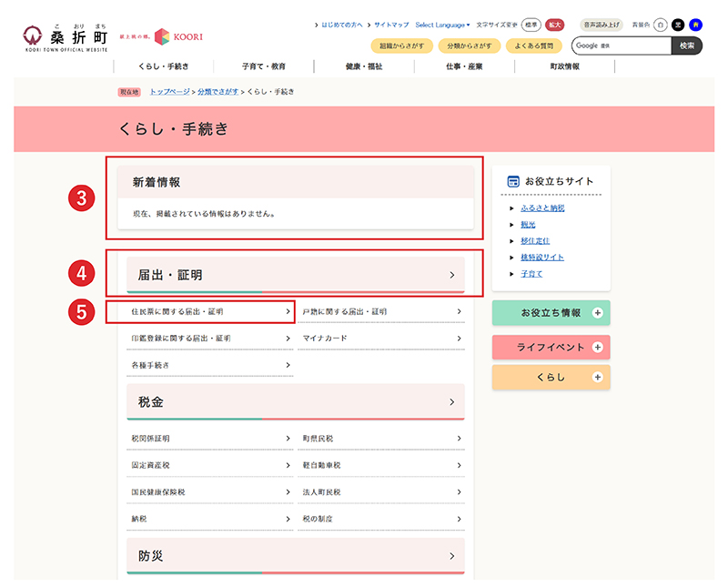Open the お役立ちサイト panel icon
The height and width of the screenshot is (587, 728).
pos(511,180)
